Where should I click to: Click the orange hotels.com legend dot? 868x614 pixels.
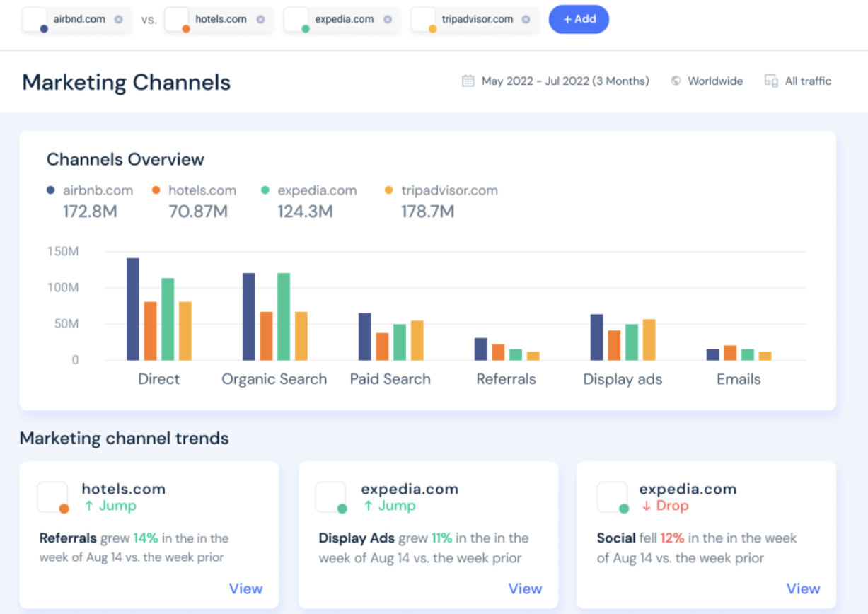[x=156, y=190]
